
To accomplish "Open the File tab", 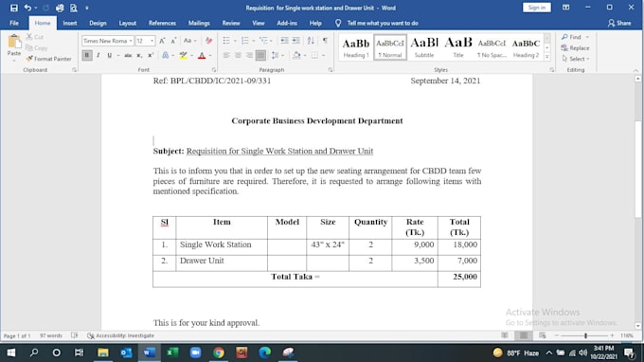I will point(14,23).
